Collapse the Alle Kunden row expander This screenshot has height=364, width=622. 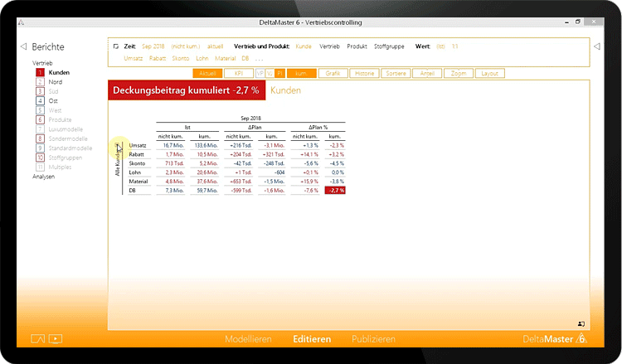(x=117, y=145)
